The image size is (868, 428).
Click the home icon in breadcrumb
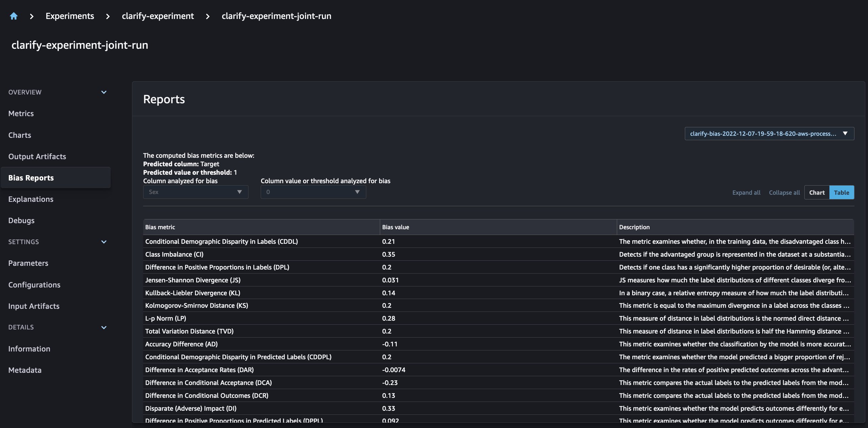14,16
